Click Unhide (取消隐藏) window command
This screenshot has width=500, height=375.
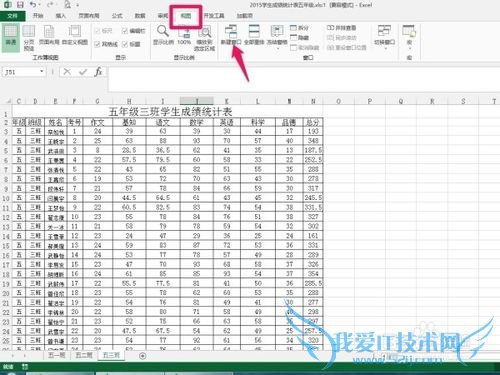304,48
